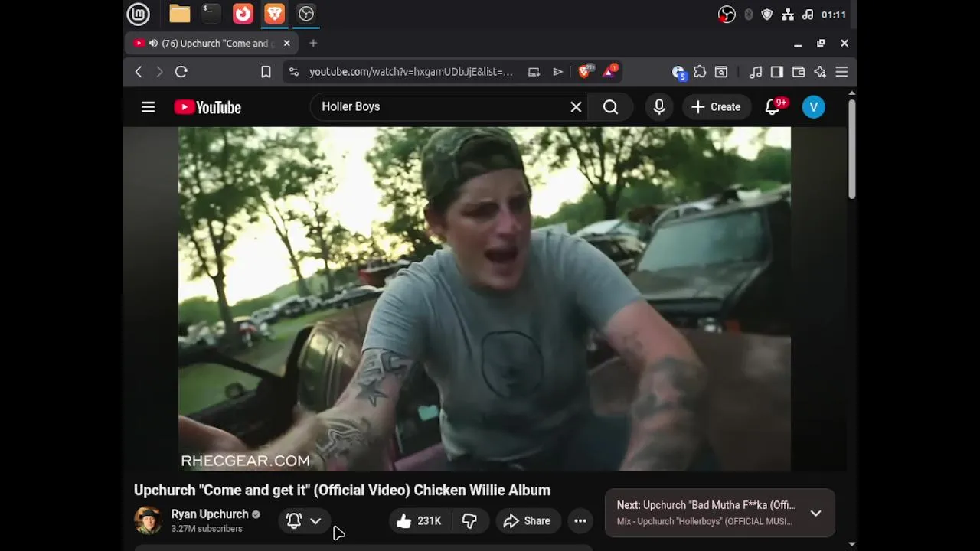The image size is (980, 551).
Task: Open the clock showing 01:11
Action: point(834,15)
